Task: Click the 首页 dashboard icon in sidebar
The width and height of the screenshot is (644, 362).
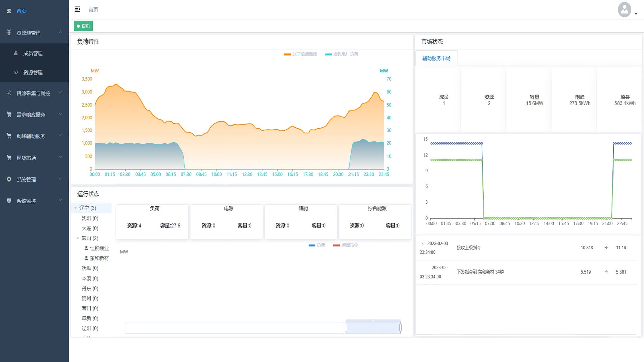Action: click(9, 11)
